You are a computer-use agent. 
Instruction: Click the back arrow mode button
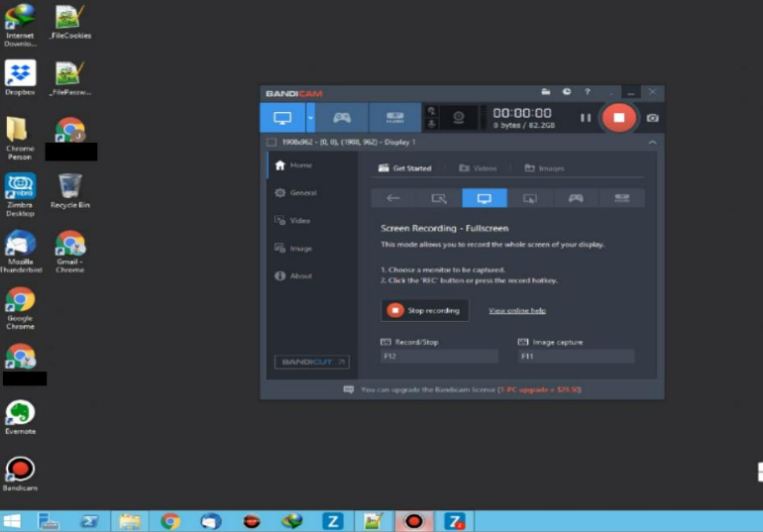click(x=393, y=198)
